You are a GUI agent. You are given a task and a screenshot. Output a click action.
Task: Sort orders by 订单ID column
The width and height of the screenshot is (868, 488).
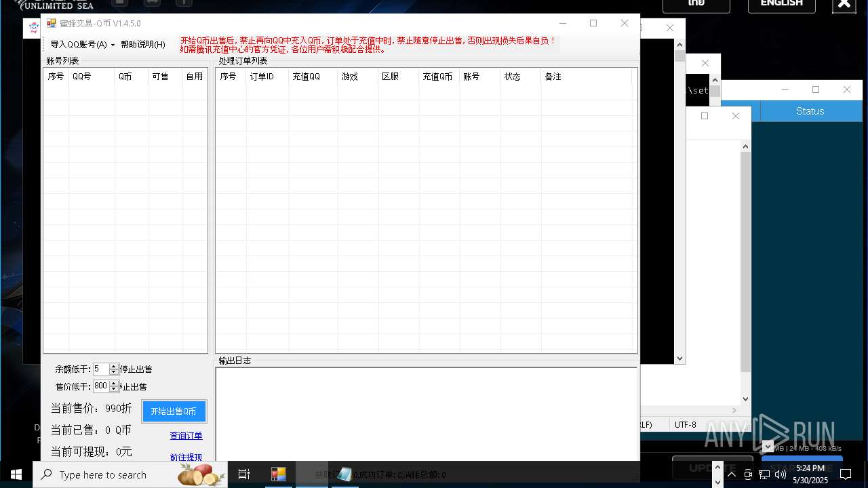pos(267,77)
